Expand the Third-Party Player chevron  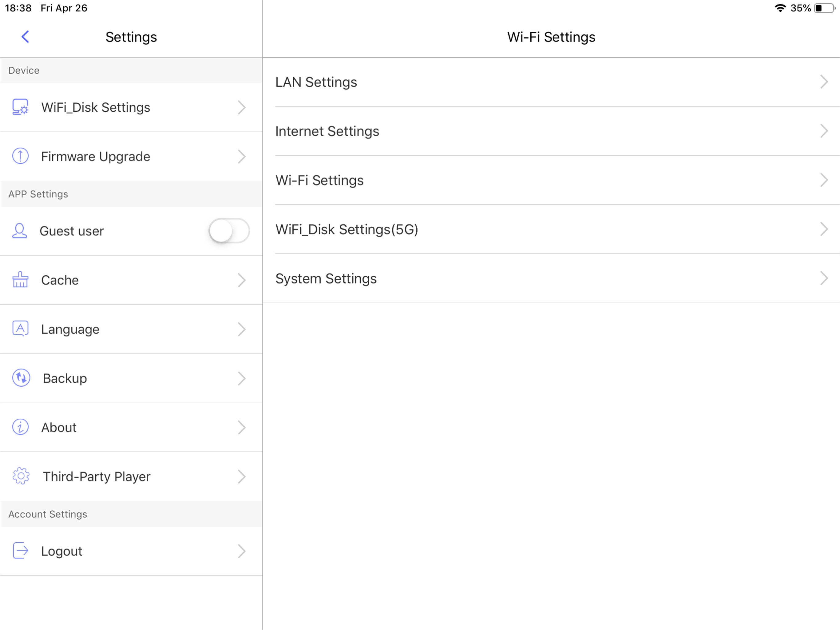coord(242,476)
